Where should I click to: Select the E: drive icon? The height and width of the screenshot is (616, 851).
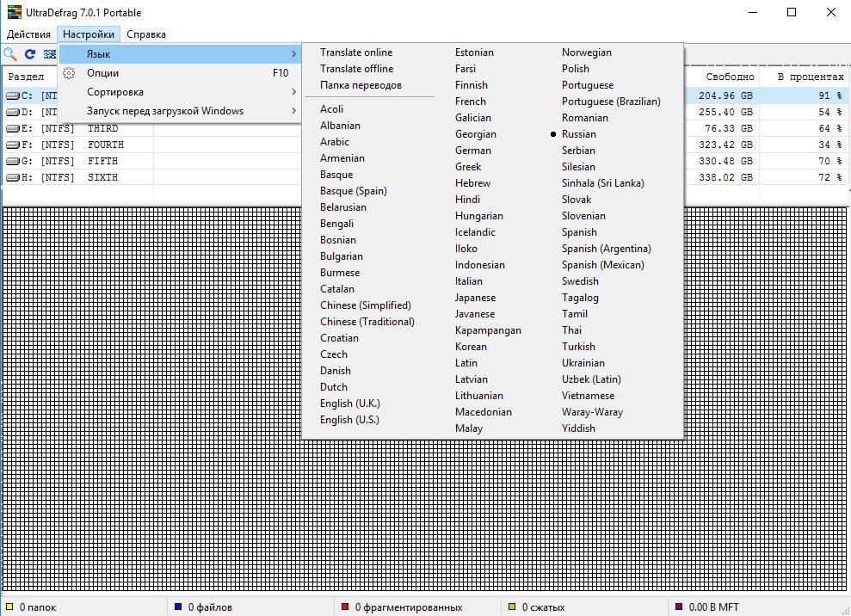click(x=13, y=129)
